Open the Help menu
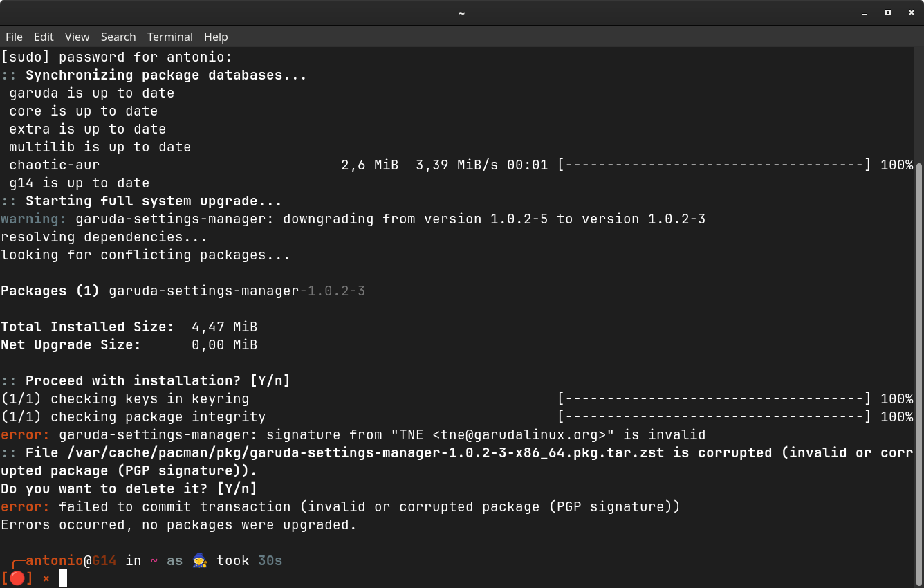This screenshot has width=924, height=588. [x=216, y=37]
